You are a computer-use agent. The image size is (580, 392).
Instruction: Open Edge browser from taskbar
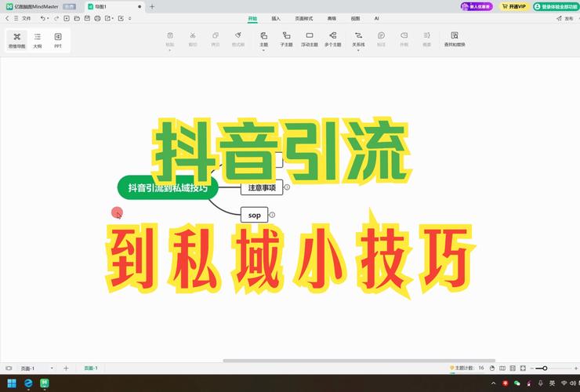[28, 383]
